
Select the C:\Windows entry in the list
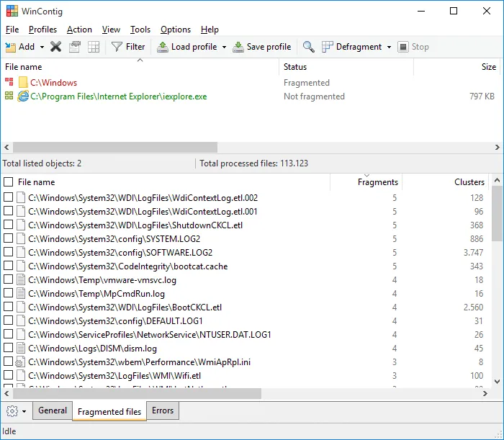53,83
